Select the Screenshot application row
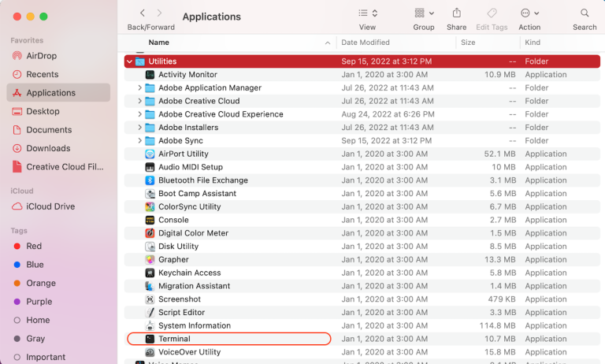Viewport: 605px width, 364px height. [362, 299]
